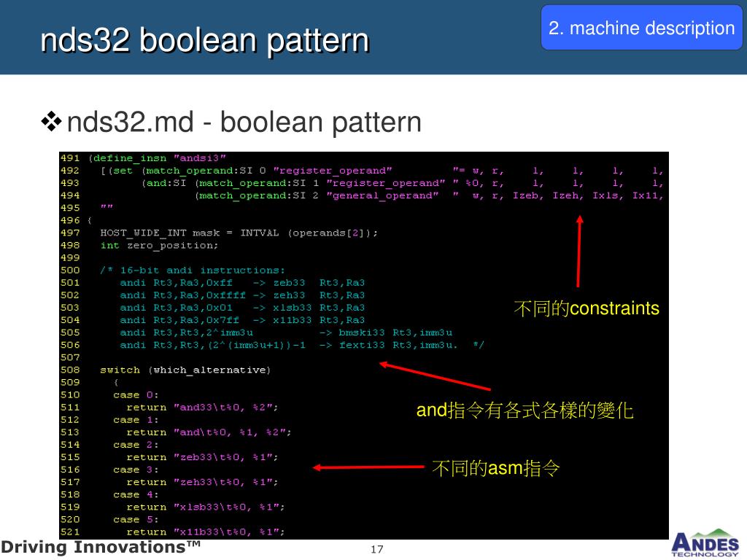Image resolution: width=747 pixels, height=560 pixels.
Task: Click the Andes Technology logo
Action: [x=705, y=542]
